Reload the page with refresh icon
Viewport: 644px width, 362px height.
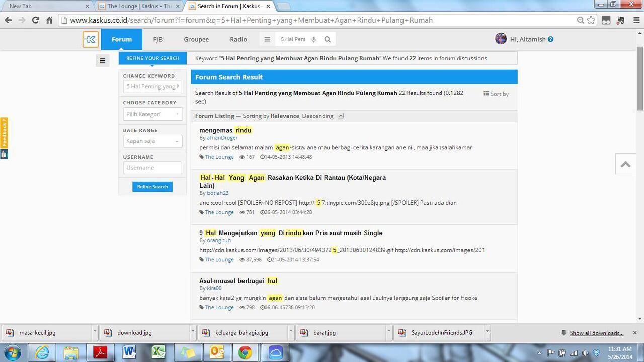[35, 20]
